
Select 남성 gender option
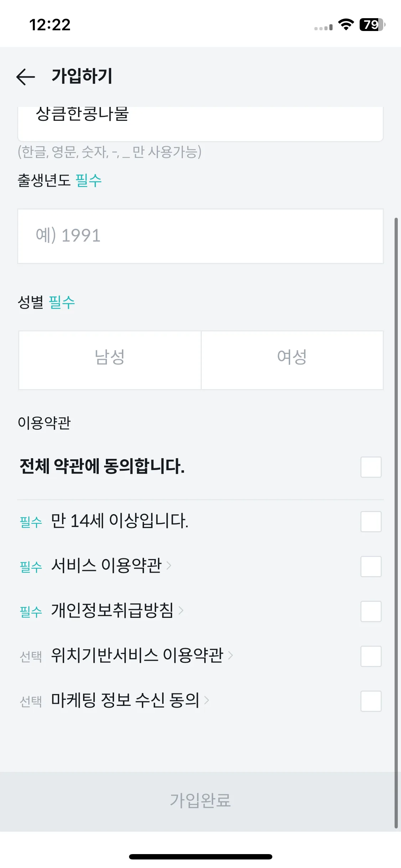click(x=110, y=360)
